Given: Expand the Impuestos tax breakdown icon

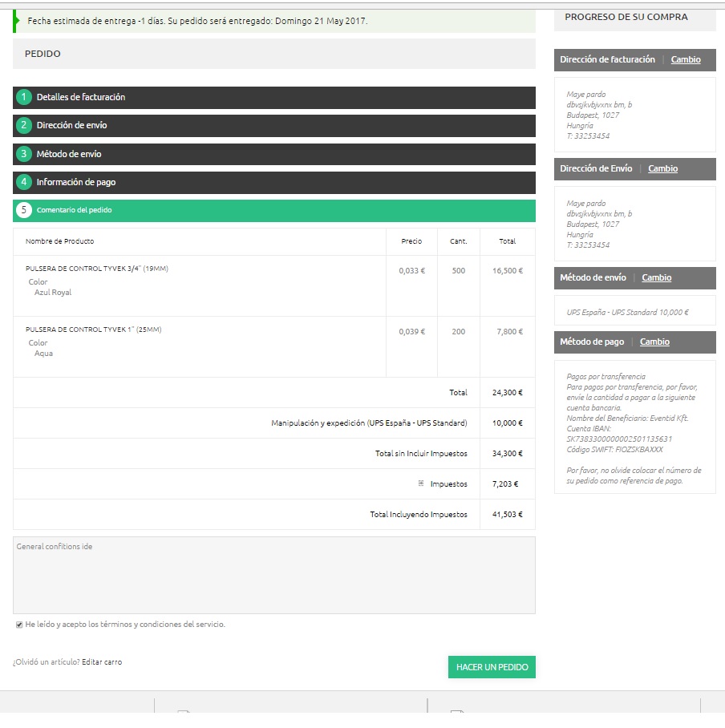Looking at the screenshot, I should pyautogui.click(x=420, y=483).
